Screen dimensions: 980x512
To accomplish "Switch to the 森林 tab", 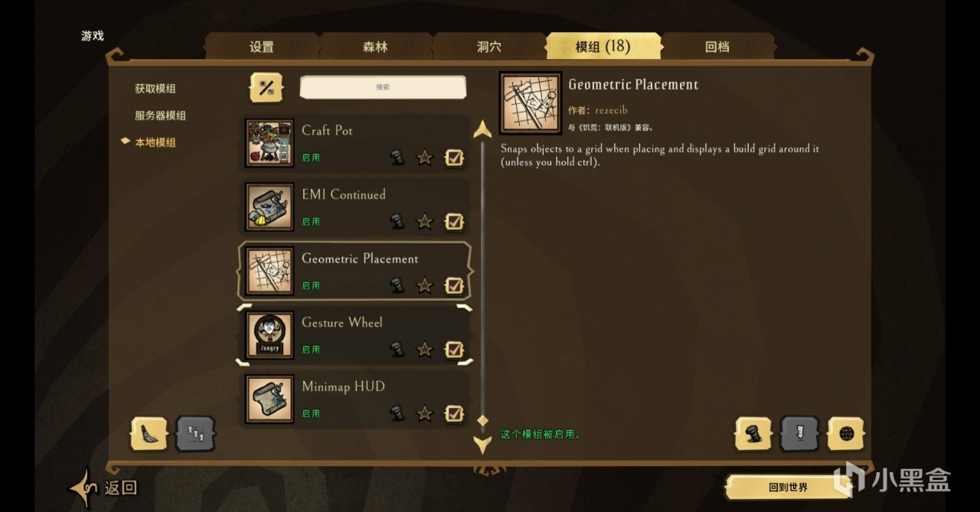I will pyautogui.click(x=375, y=47).
